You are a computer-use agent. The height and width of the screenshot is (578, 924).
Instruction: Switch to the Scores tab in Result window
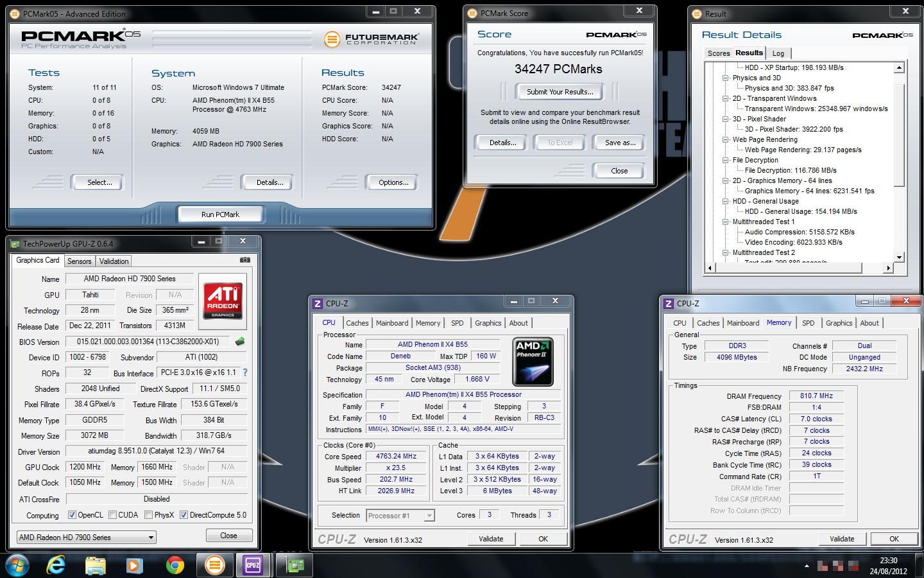click(x=719, y=53)
